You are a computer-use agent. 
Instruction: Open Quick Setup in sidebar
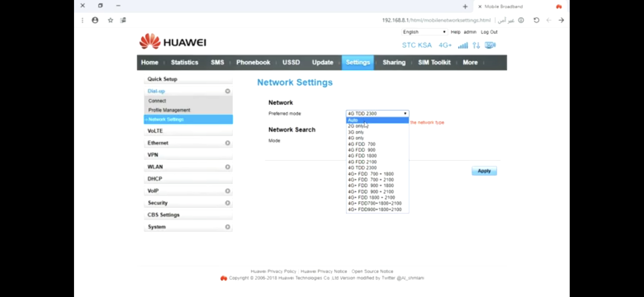[188, 79]
